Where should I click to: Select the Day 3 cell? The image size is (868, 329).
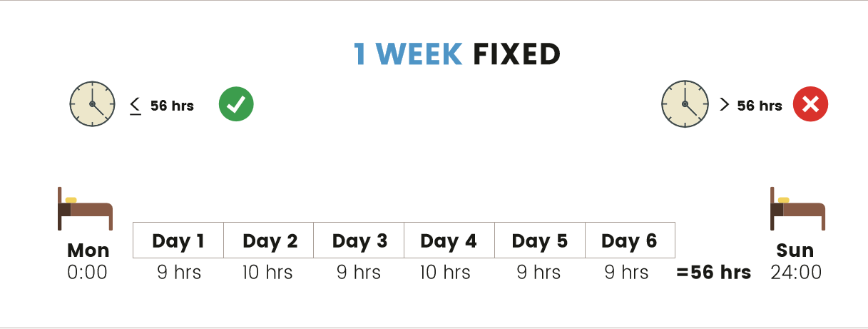[x=359, y=241]
